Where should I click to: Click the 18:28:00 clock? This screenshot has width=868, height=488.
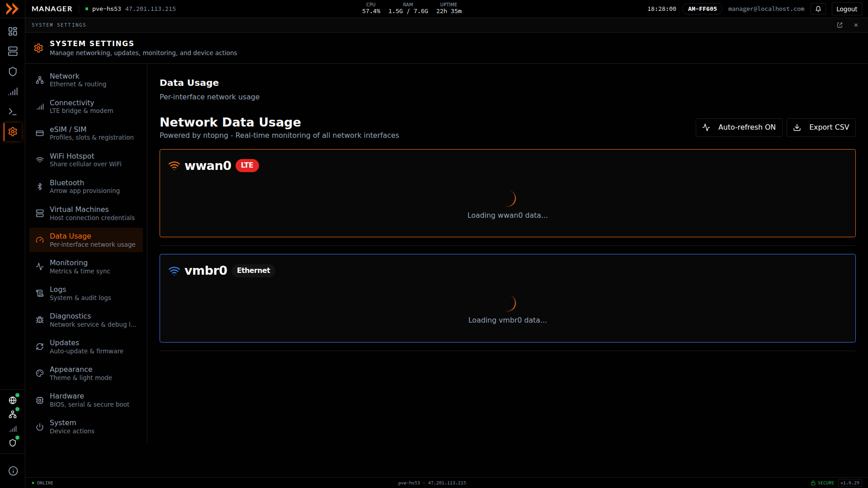[x=661, y=9]
